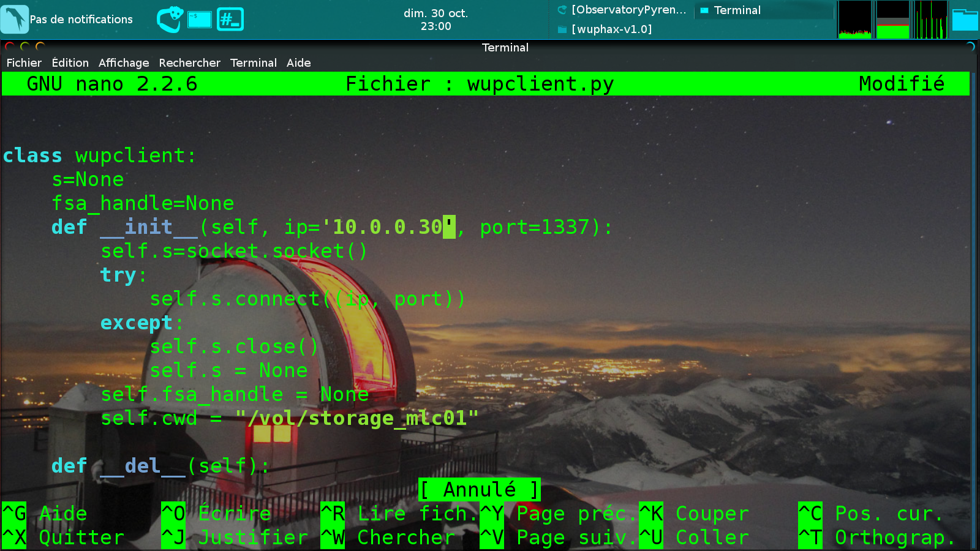The height and width of the screenshot is (551, 980).
Task: Click the [ Annulé ] status message
Action: pyautogui.click(x=480, y=490)
